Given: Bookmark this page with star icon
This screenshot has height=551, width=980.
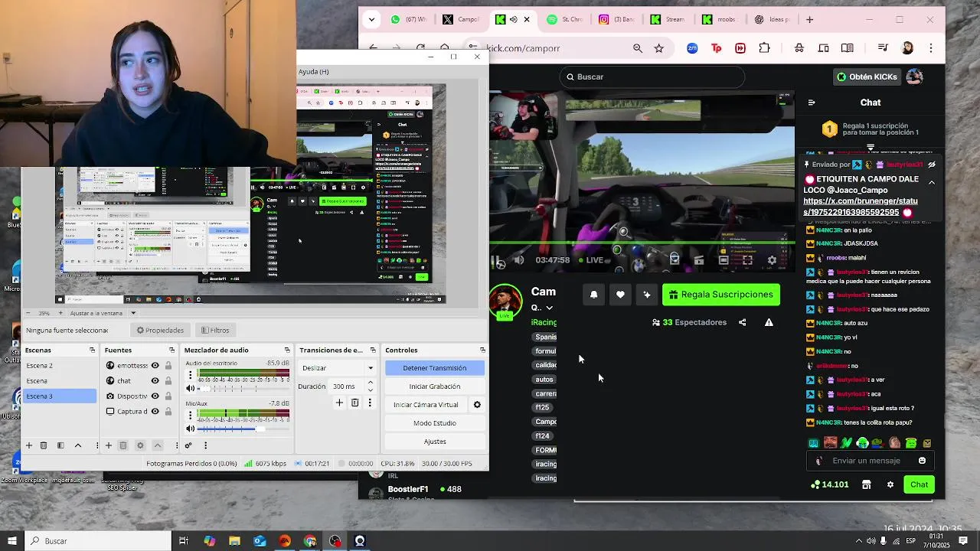Looking at the screenshot, I should (658, 48).
